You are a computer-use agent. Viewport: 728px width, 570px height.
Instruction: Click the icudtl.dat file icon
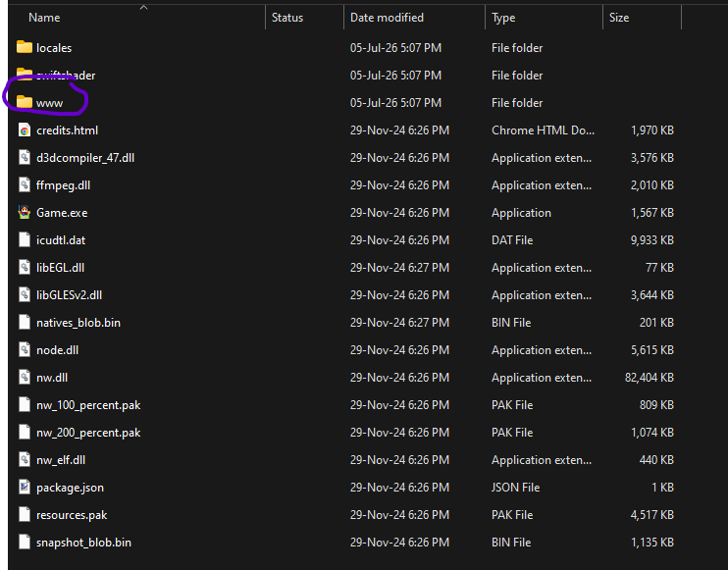(25, 239)
